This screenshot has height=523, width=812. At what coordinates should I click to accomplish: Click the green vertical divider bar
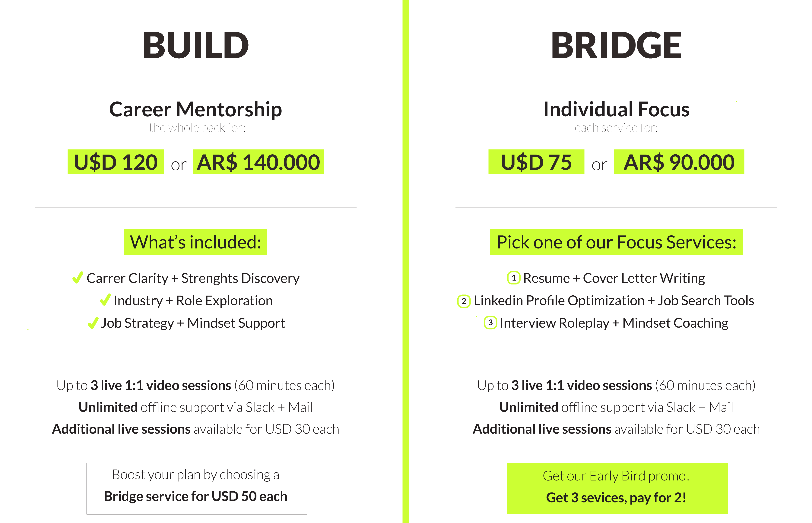coord(405,261)
